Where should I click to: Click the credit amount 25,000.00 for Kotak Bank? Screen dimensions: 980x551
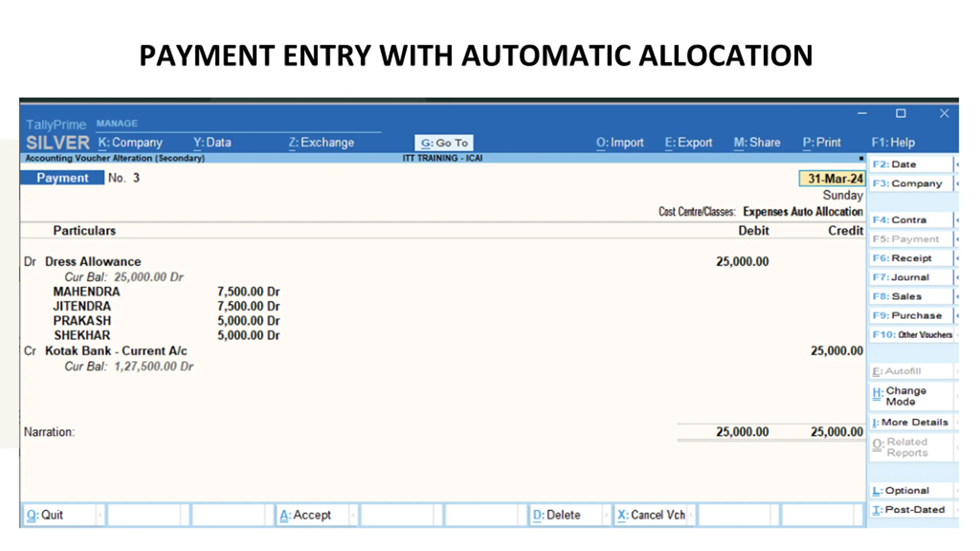point(837,351)
